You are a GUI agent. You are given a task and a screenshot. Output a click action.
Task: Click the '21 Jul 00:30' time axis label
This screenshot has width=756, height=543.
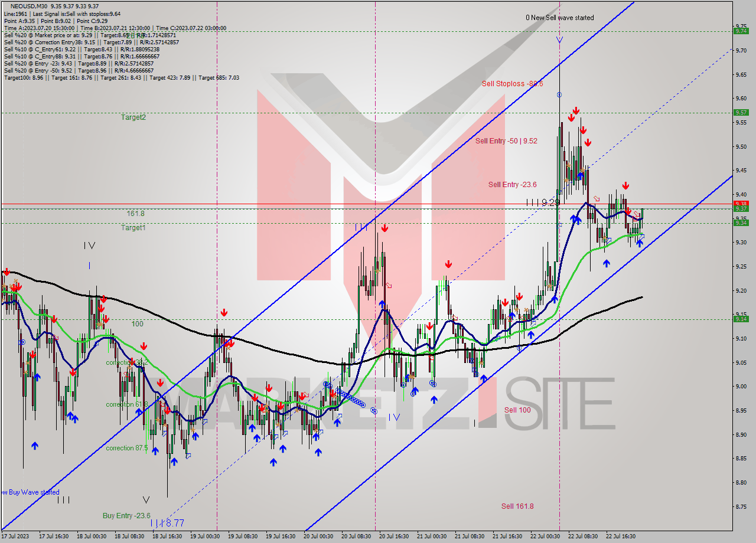(x=432, y=537)
